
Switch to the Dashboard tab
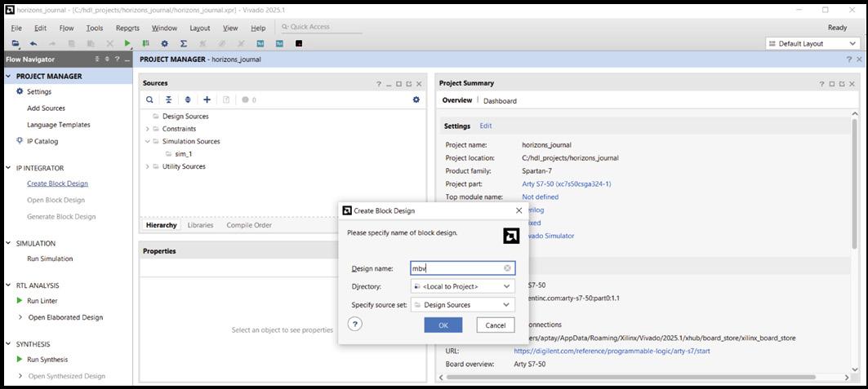coord(500,101)
